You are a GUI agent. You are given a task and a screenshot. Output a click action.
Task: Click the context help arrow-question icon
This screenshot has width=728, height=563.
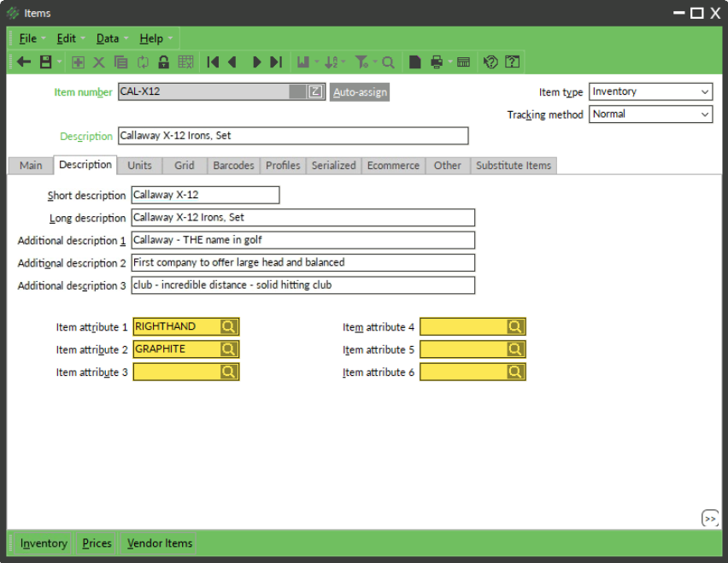tap(490, 62)
